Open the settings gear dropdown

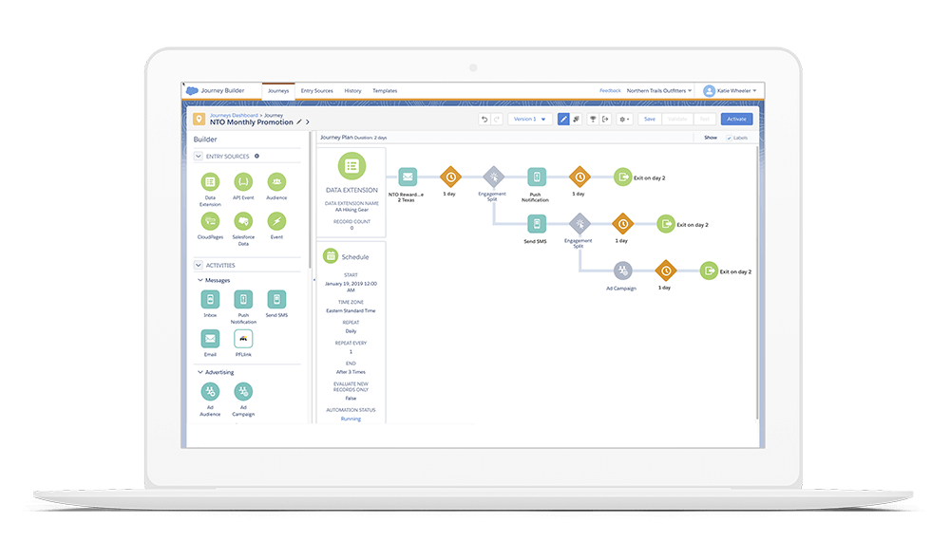click(x=624, y=120)
